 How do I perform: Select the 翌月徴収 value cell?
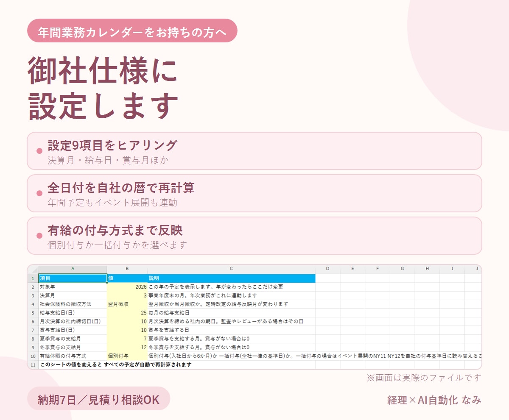[127, 304]
